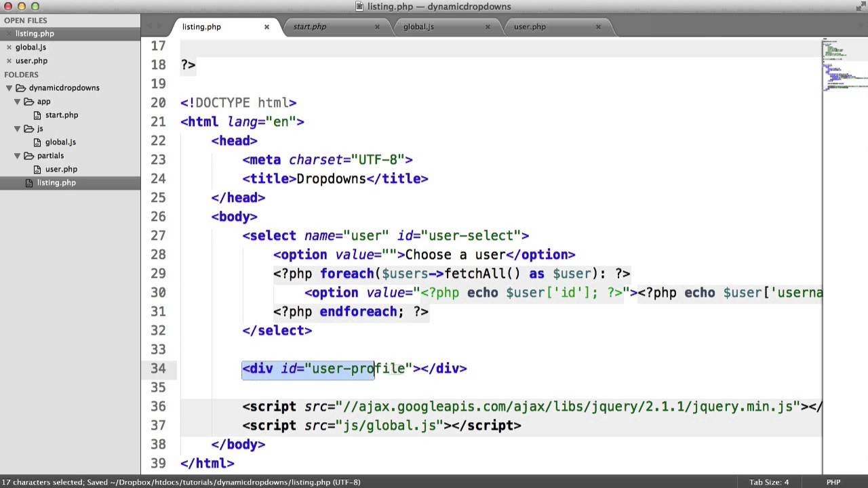Click the js folder icon

pos(28,128)
